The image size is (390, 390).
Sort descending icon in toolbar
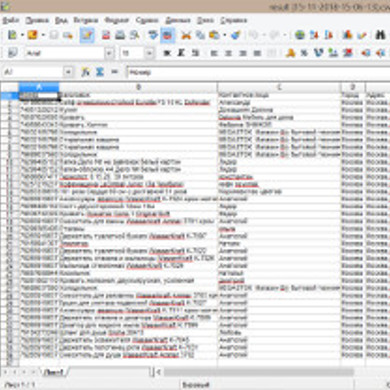click(x=328, y=35)
